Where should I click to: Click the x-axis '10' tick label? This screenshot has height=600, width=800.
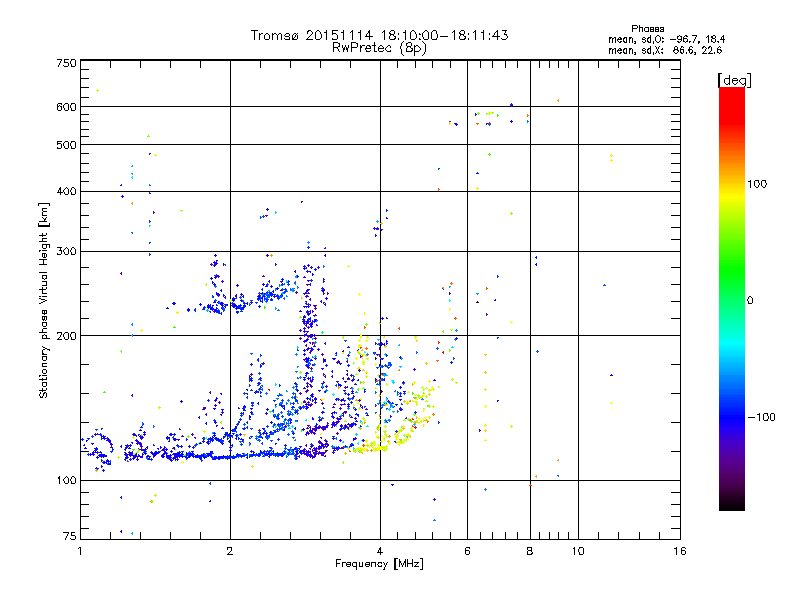click(x=578, y=551)
